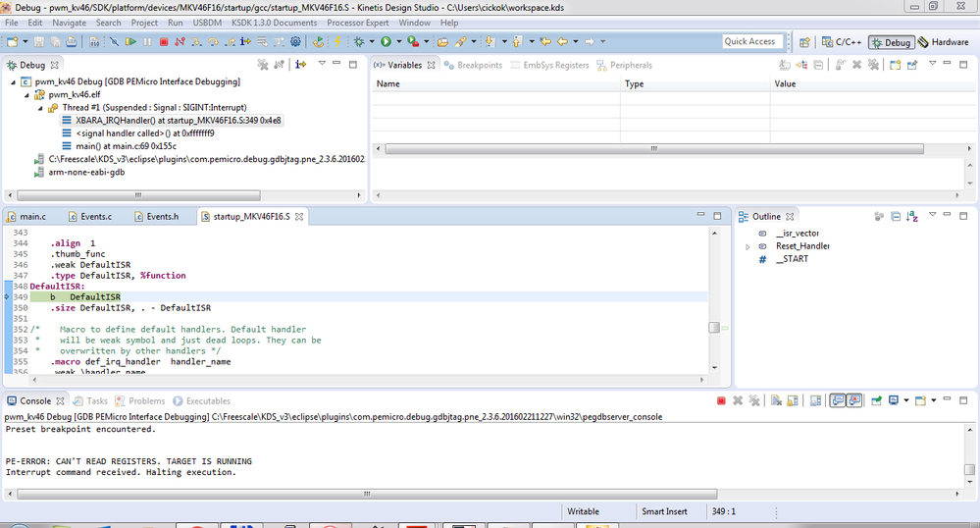980x528 pixels.
Task: Toggle Instruction Stepping Mode in the Debug view
Action: click(300, 65)
